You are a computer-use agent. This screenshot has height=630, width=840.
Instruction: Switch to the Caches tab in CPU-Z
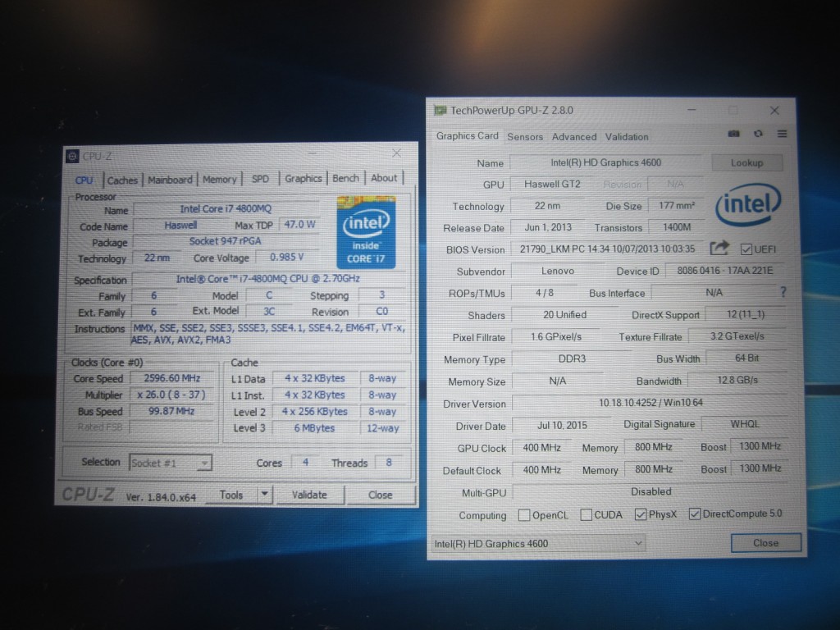[x=122, y=180]
